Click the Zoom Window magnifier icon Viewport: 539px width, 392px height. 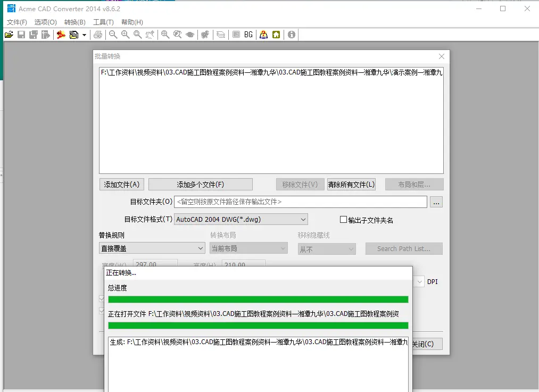pyautogui.click(x=137, y=35)
